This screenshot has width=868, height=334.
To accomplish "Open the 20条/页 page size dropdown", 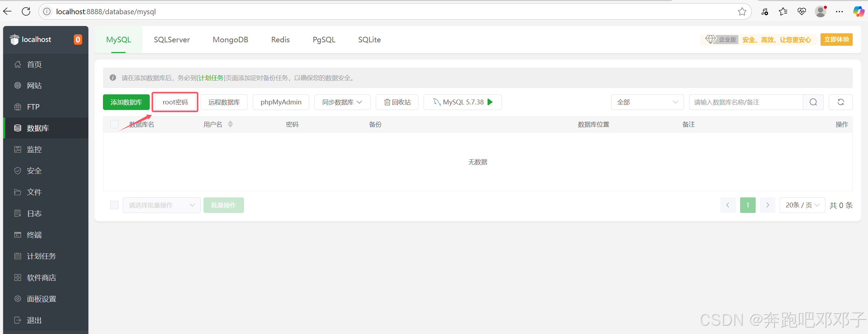I will tap(802, 205).
